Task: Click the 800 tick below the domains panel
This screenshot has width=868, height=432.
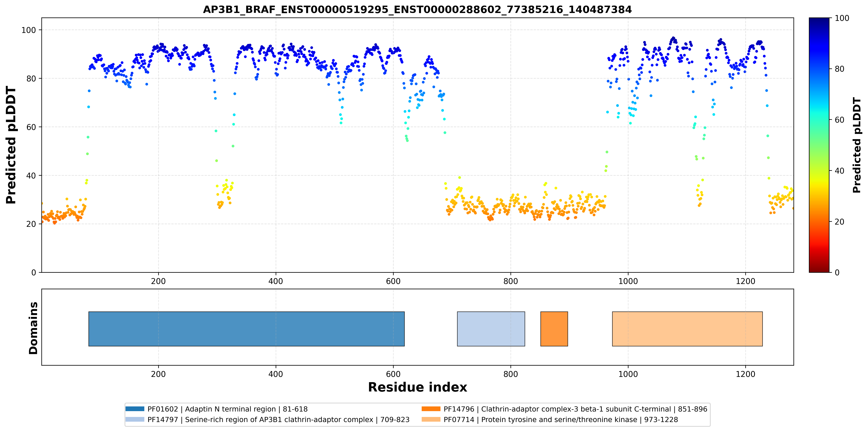Action: [510, 374]
